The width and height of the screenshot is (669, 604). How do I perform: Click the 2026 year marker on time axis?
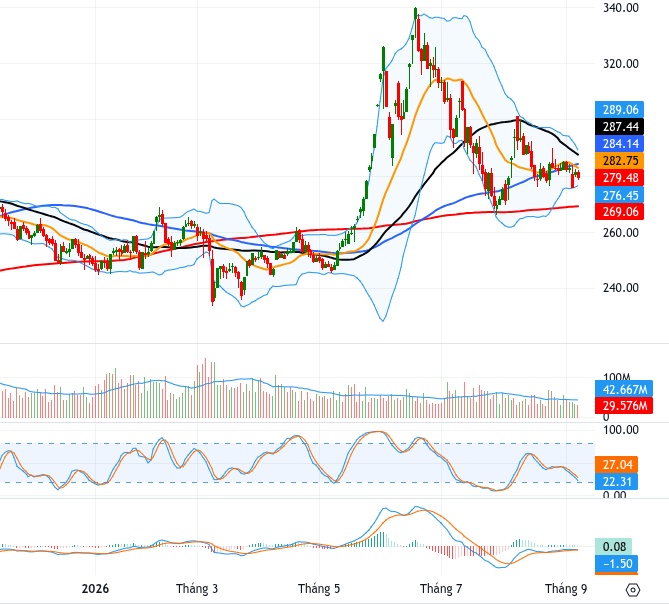[95, 589]
